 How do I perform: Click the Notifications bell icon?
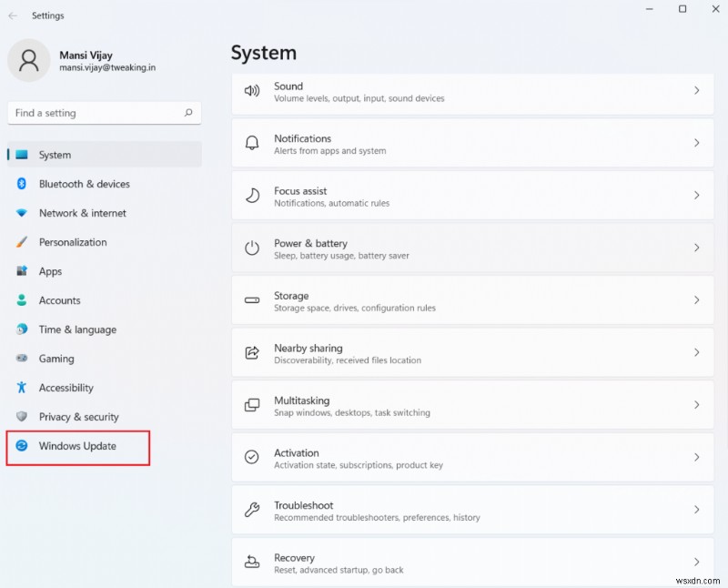(252, 144)
